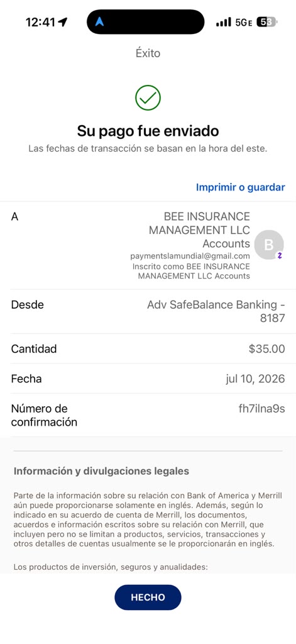Tap the blue navigation arrow in Dynamic Island
The image size is (296, 644).
click(x=99, y=22)
